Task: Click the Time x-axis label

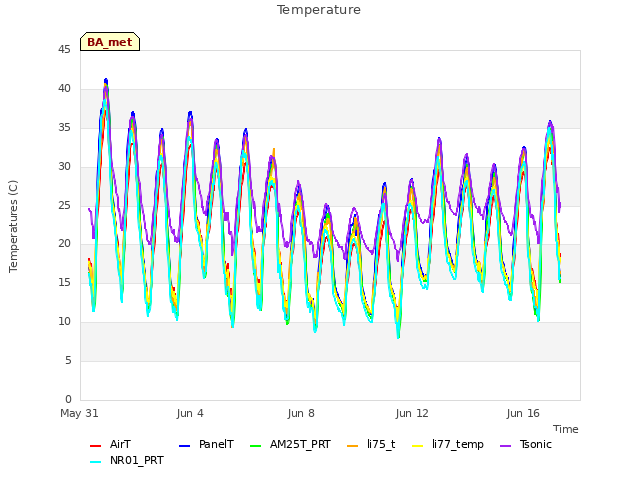Action: tap(566, 429)
